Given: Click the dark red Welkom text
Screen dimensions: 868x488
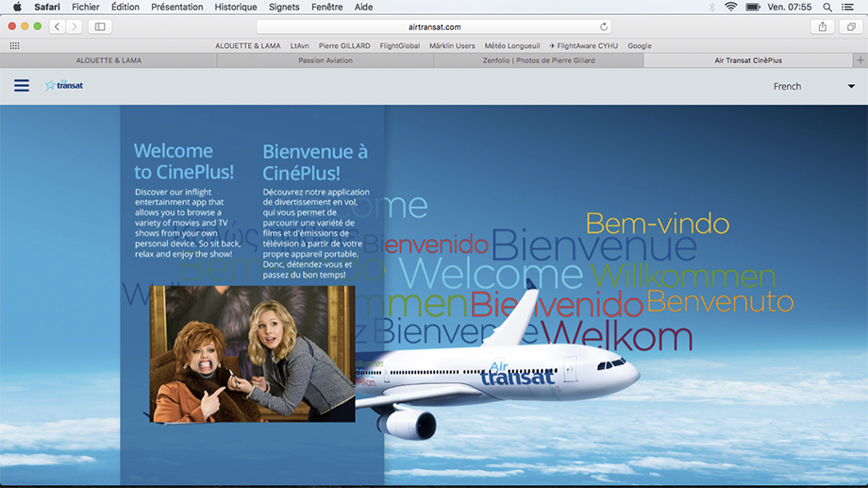Looking at the screenshot, I should pos(616,336).
